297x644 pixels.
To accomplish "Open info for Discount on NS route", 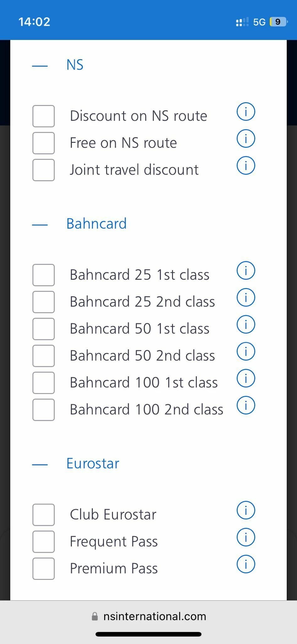I will pyautogui.click(x=246, y=112).
